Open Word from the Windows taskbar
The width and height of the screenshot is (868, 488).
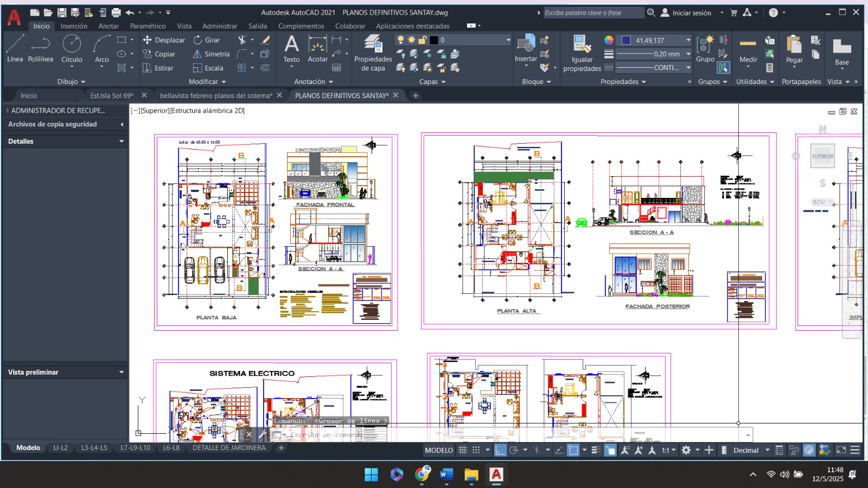pyautogui.click(x=446, y=474)
